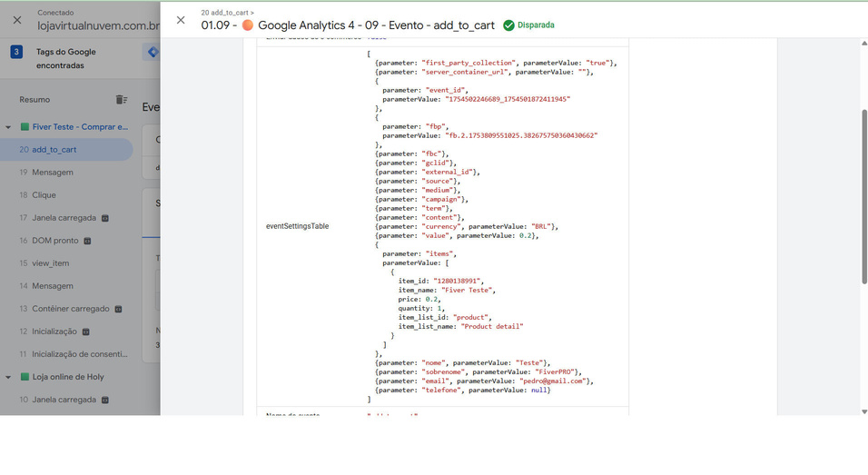The image size is (868, 475).
Task: Click the lojavirtualnuvem.com.br connected domain
Action: pyautogui.click(x=99, y=25)
